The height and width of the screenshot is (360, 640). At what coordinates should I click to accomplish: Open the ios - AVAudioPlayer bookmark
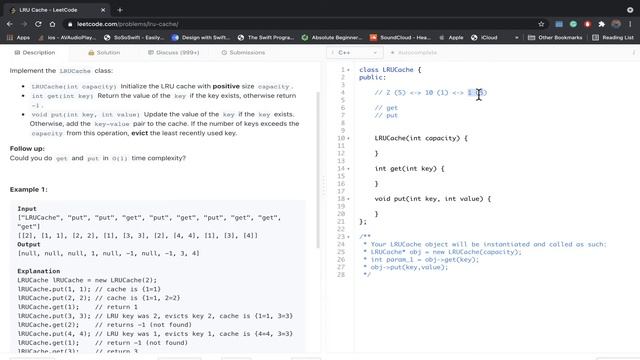pyautogui.click(x=67, y=38)
